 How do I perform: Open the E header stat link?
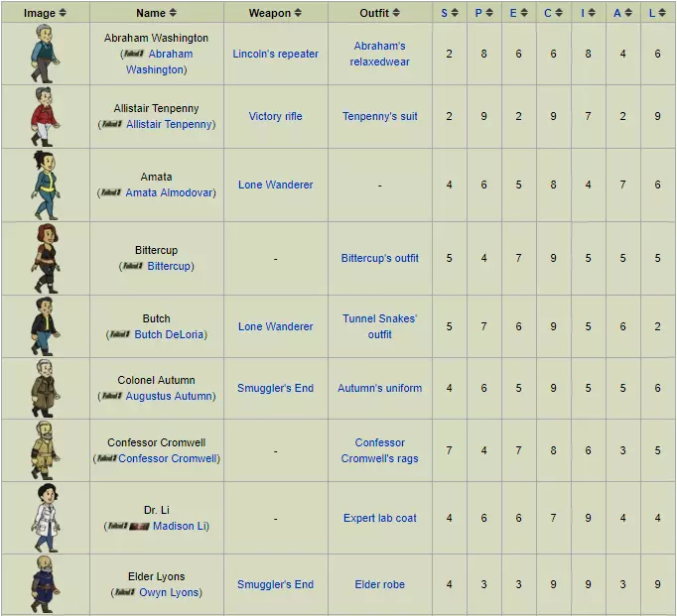[513, 13]
